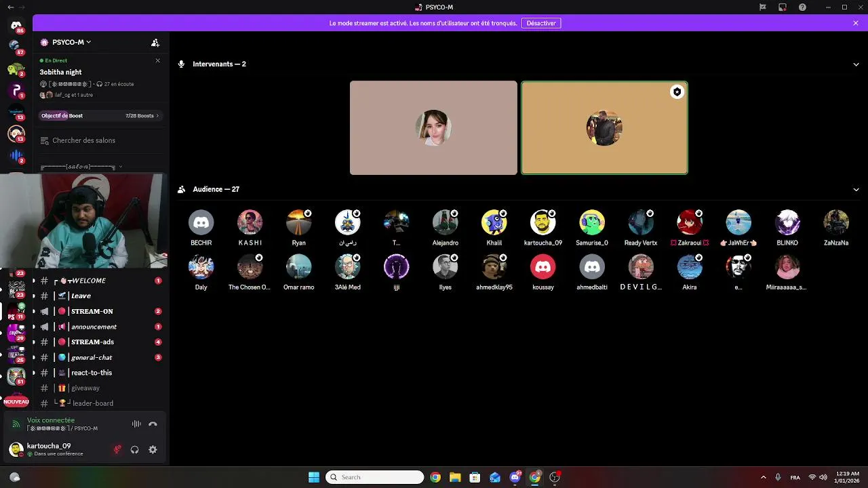This screenshot has width=868, height=488.
Task: Open File Explorer from taskbar
Action: click(x=455, y=477)
